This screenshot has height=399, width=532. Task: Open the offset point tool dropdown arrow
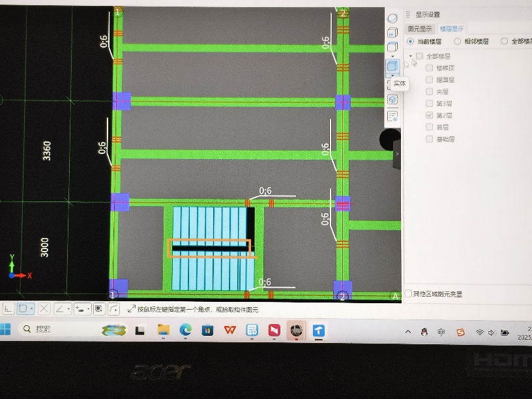coord(88,309)
